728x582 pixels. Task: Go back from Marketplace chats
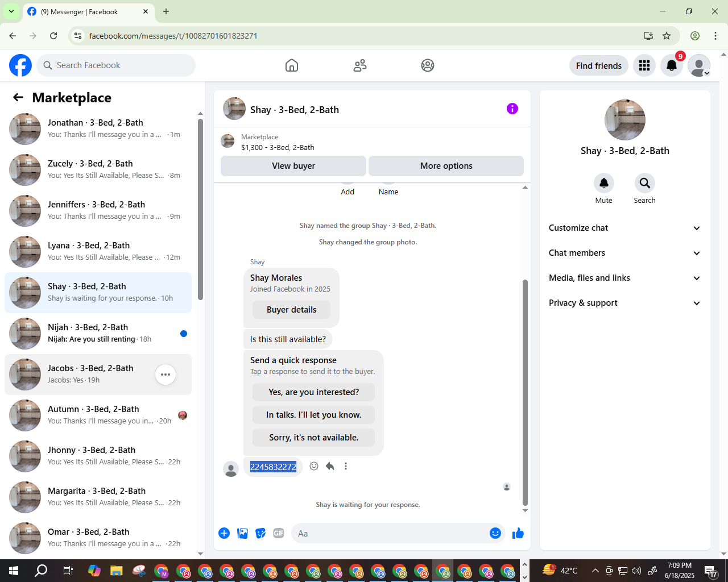18,97
